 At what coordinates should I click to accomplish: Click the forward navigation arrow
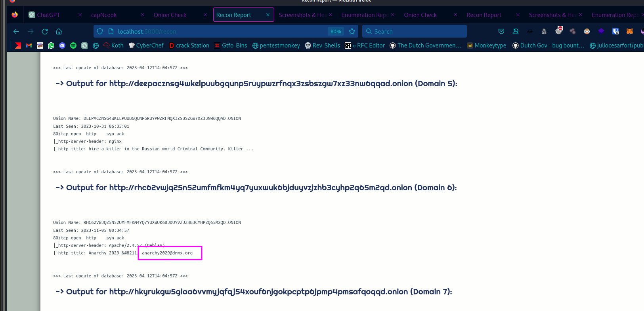[x=31, y=31]
